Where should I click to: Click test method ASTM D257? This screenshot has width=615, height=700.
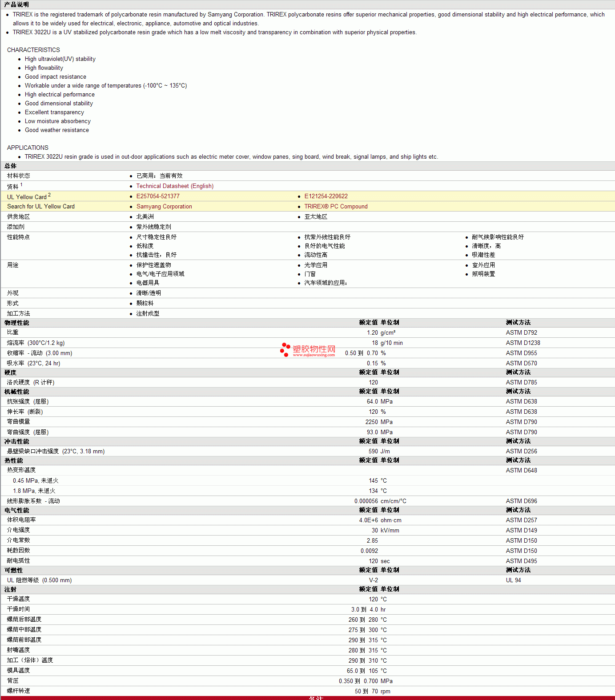522,520
